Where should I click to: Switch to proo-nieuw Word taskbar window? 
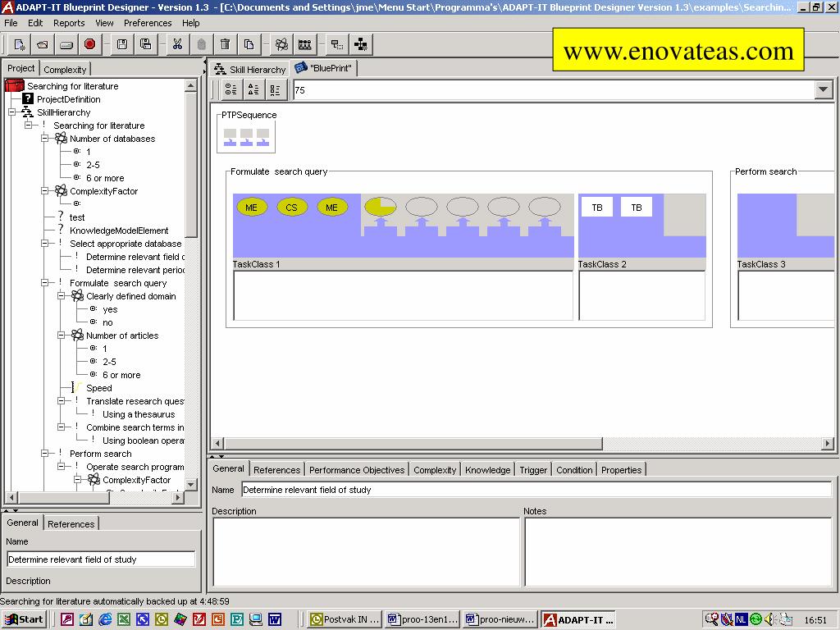500,619
